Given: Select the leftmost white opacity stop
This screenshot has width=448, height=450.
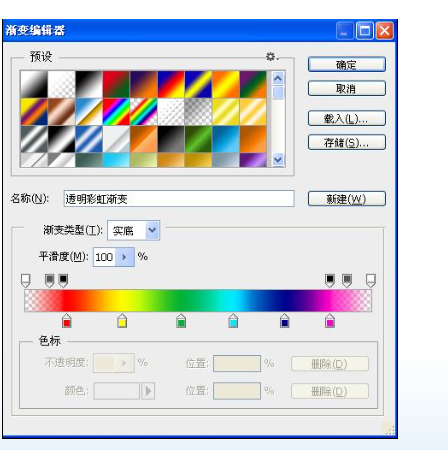Looking at the screenshot, I should coord(26,280).
